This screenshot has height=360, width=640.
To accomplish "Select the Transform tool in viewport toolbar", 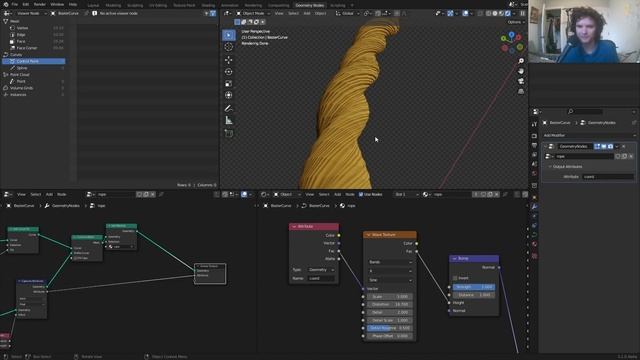I will (229, 95).
